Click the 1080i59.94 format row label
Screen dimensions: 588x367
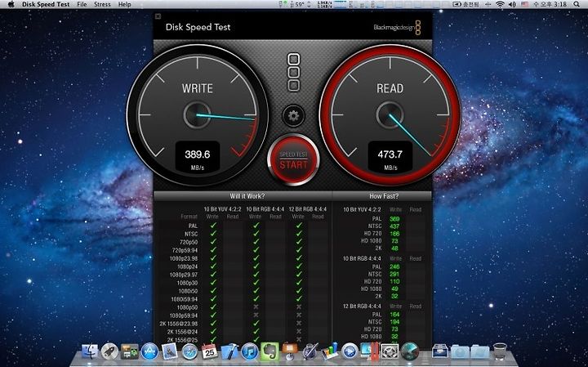pos(184,299)
